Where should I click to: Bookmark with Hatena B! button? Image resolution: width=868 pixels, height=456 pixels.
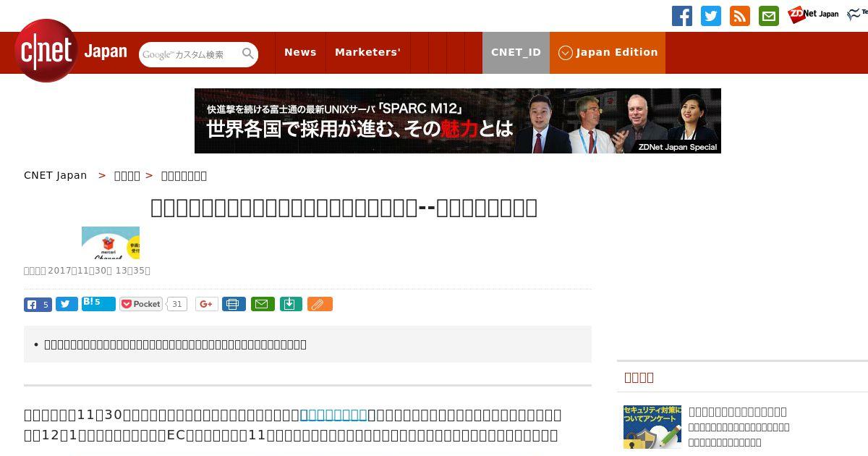point(98,303)
